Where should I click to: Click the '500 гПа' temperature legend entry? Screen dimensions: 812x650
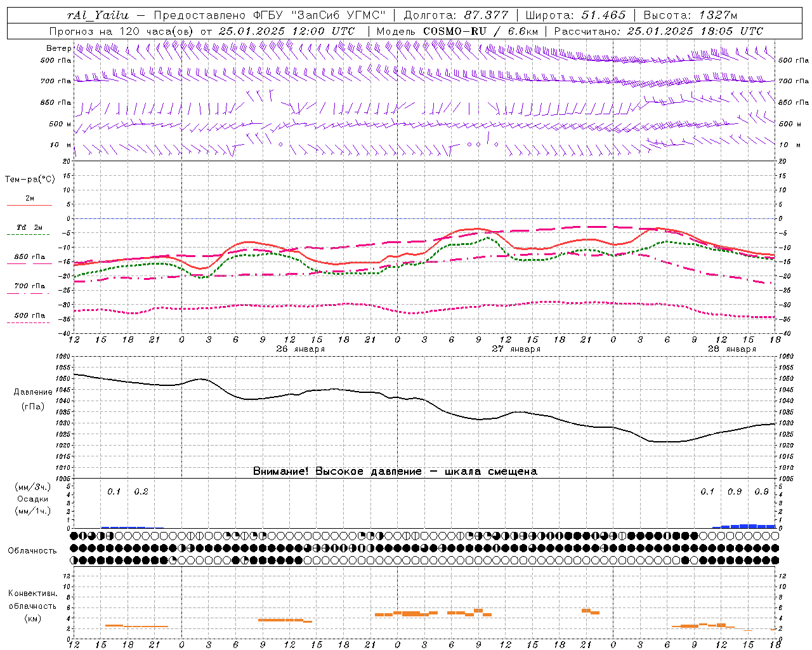[30, 315]
